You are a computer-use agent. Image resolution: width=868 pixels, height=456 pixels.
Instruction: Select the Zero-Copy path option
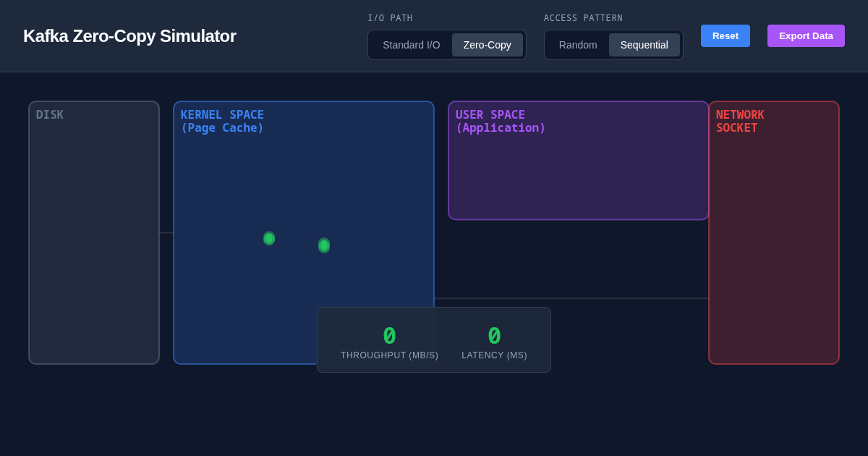coord(488,45)
